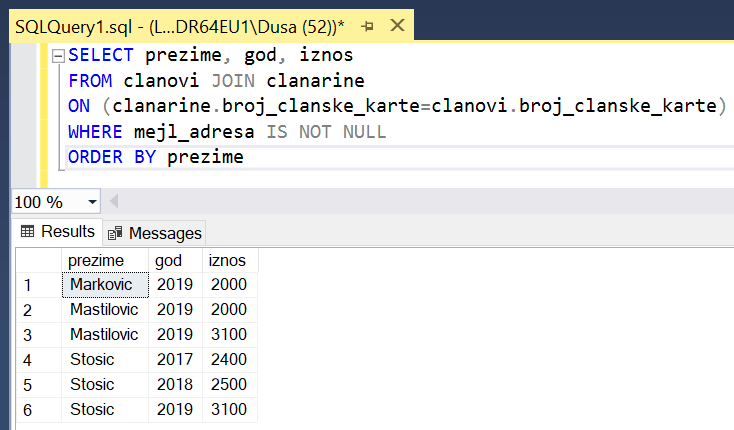Switch to the Results tab

[x=57, y=232]
